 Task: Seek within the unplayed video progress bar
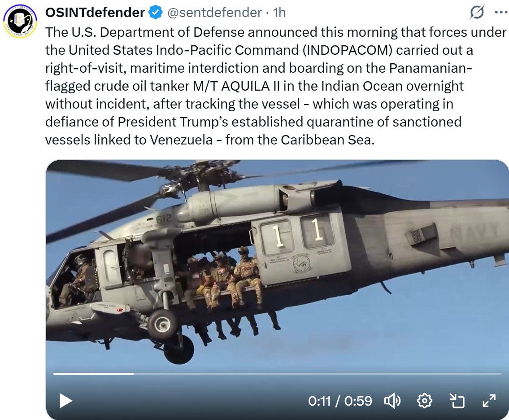[318, 374]
